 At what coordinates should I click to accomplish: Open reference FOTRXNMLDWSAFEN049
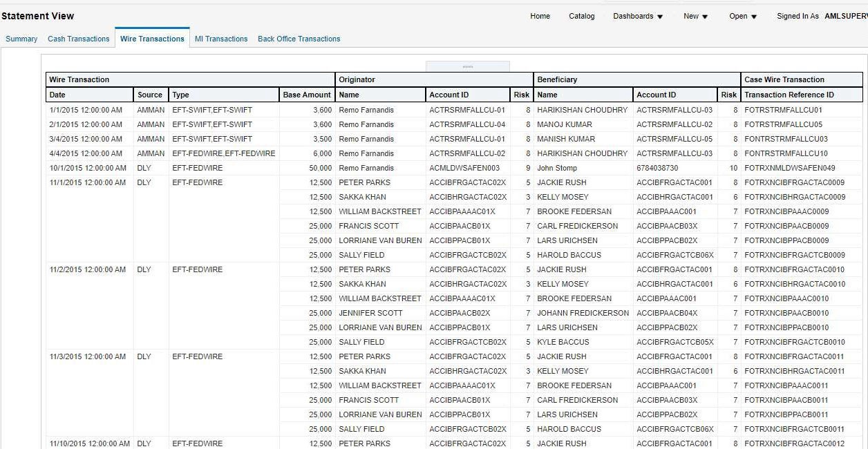coord(791,168)
